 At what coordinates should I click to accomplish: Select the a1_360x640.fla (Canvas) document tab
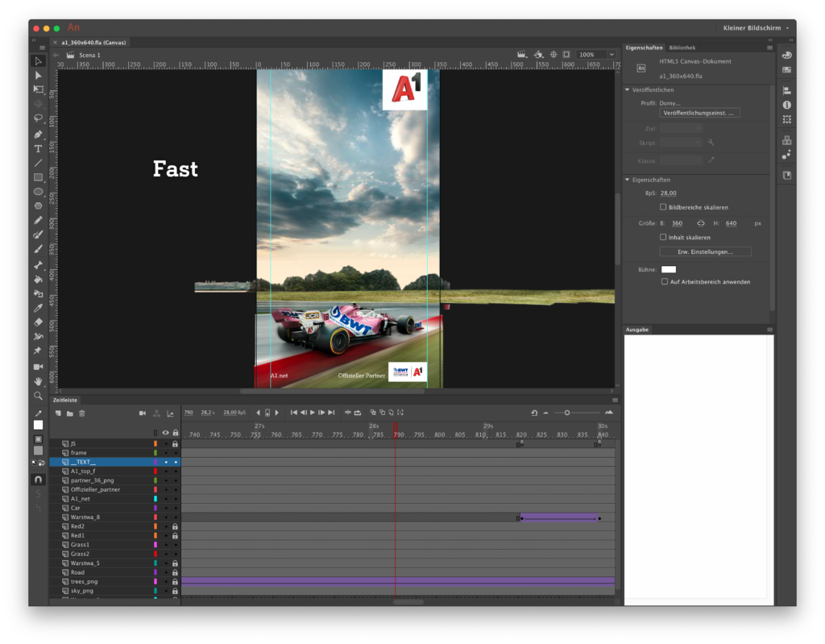(x=93, y=42)
